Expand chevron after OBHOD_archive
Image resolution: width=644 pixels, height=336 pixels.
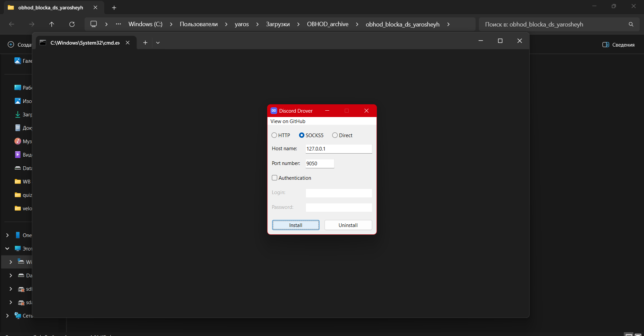pyautogui.click(x=357, y=24)
